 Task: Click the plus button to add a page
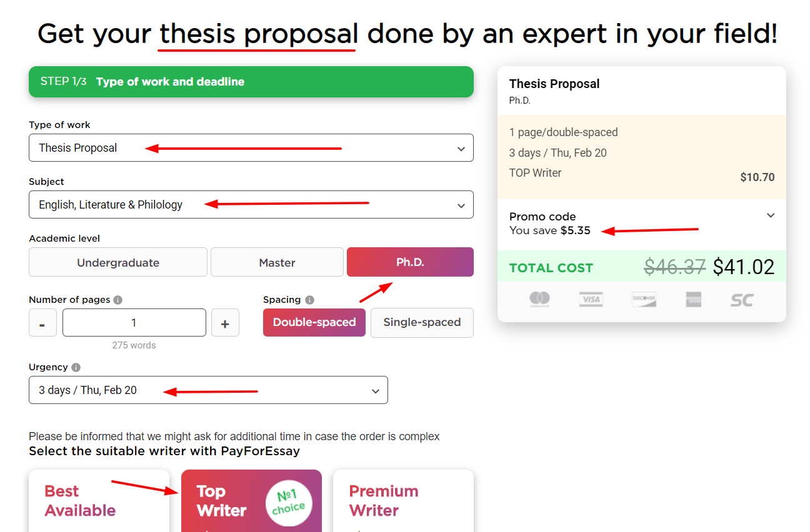[225, 322]
